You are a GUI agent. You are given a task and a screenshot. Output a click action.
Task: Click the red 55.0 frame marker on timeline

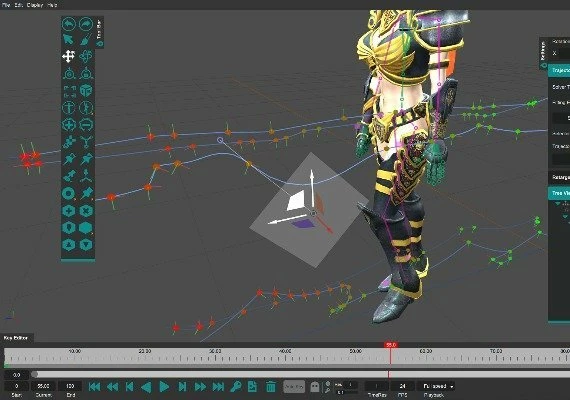pos(391,345)
